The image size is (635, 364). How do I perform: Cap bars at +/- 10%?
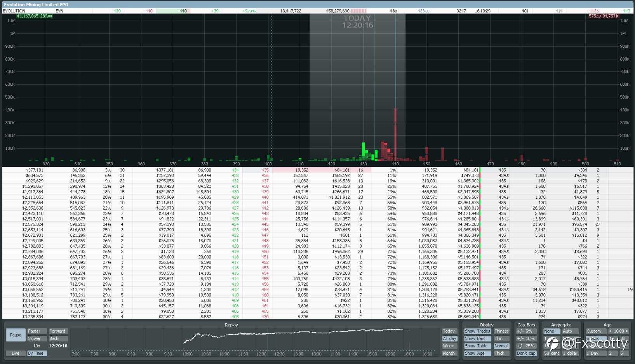coord(526,339)
